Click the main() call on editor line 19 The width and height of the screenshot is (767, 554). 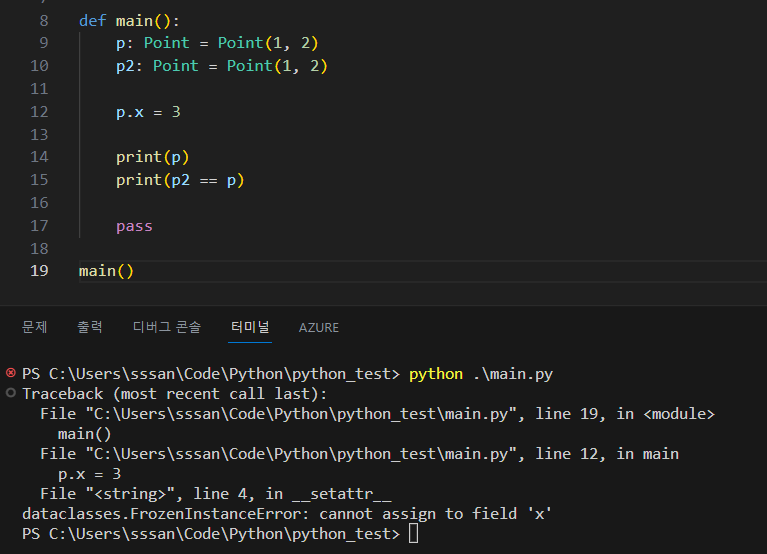coord(105,271)
